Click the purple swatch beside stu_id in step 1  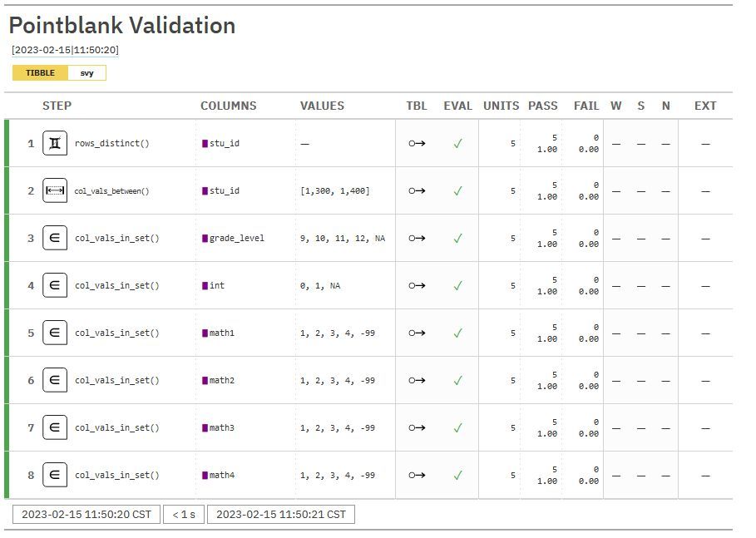point(205,143)
